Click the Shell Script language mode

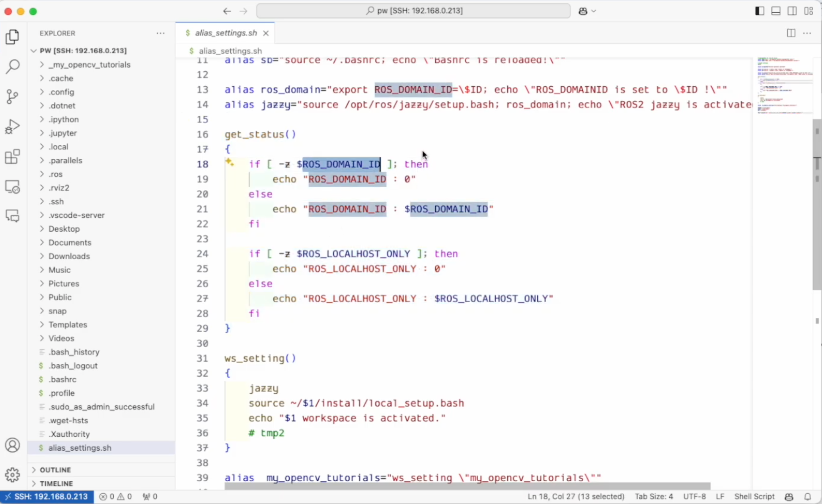(x=754, y=496)
